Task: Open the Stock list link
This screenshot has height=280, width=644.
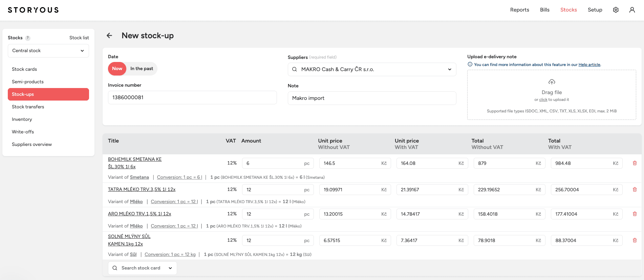Action: pos(79,38)
